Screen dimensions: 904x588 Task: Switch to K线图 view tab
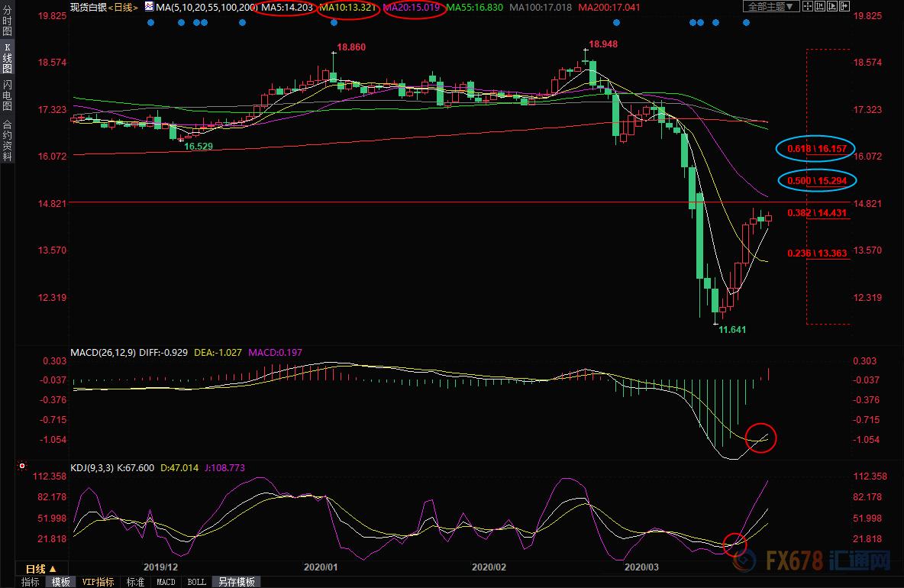[7, 57]
